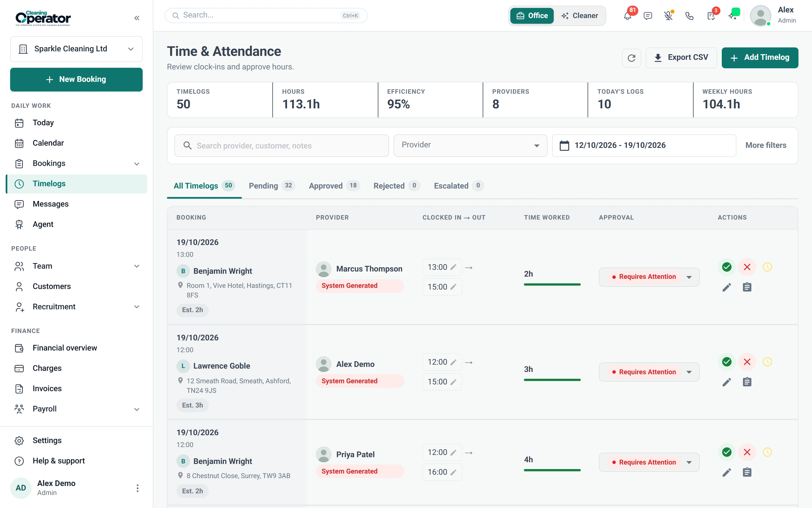Image resolution: width=812 pixels, height=508 pixels.
Task: Open clipboard notes icon in Priya Patel row
Action: coord(747,472)
